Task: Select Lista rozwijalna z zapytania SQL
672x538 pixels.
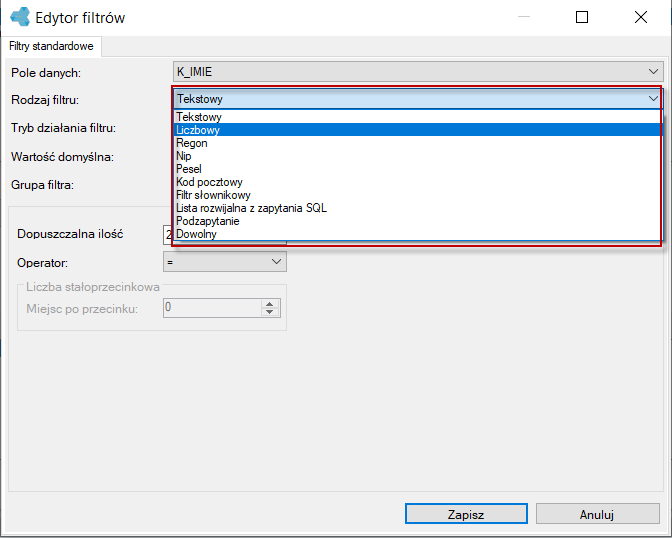Action: click(417, 208)
